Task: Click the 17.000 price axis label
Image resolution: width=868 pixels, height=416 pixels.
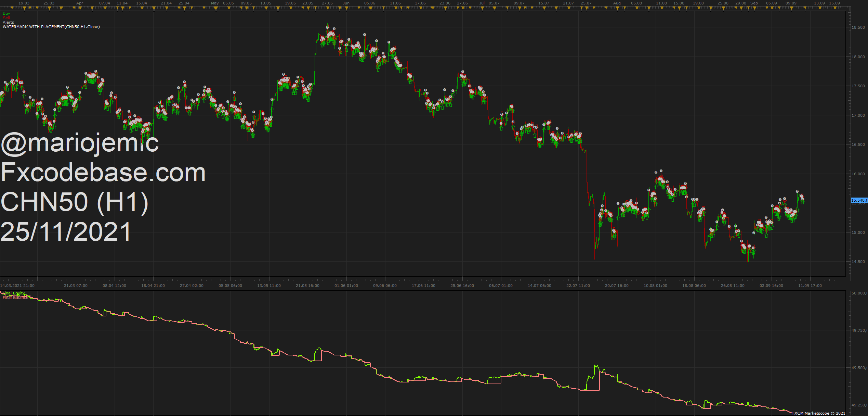Action: tap(858, 115)
